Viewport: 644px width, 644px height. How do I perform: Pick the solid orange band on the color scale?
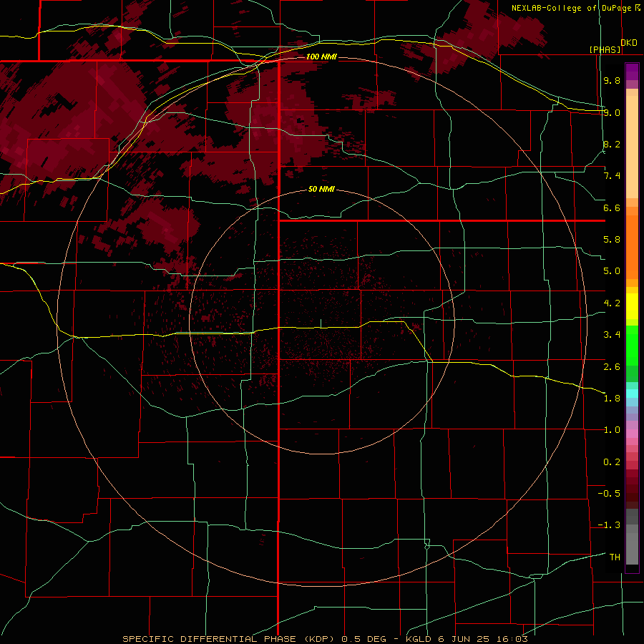[632, 248]
